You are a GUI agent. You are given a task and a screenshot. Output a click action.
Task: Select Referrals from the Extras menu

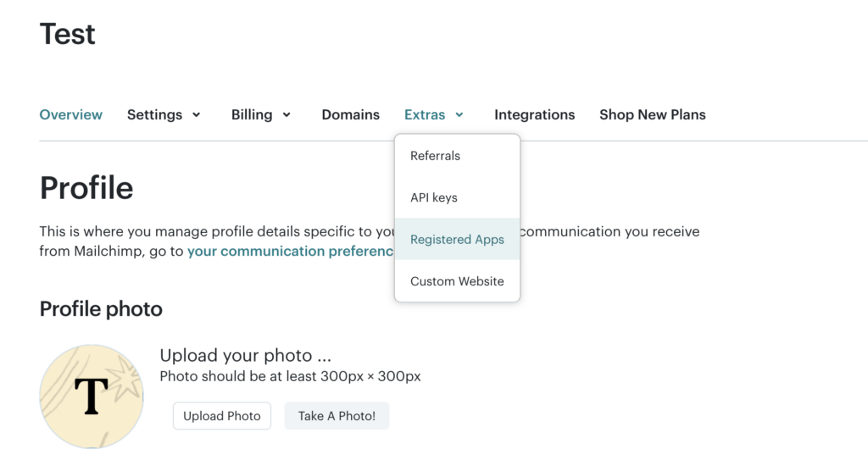(x=435, y=156)
